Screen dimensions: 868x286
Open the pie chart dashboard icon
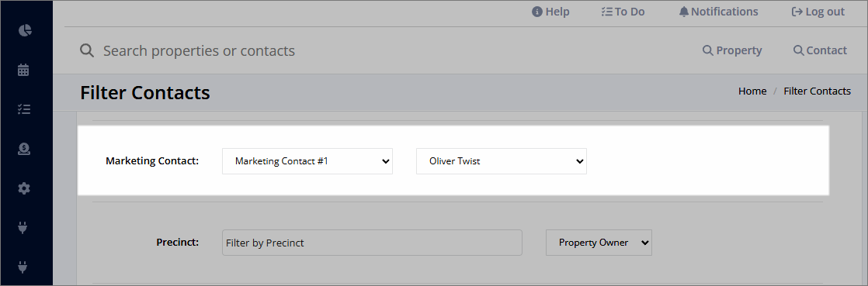tap(25, 30)
